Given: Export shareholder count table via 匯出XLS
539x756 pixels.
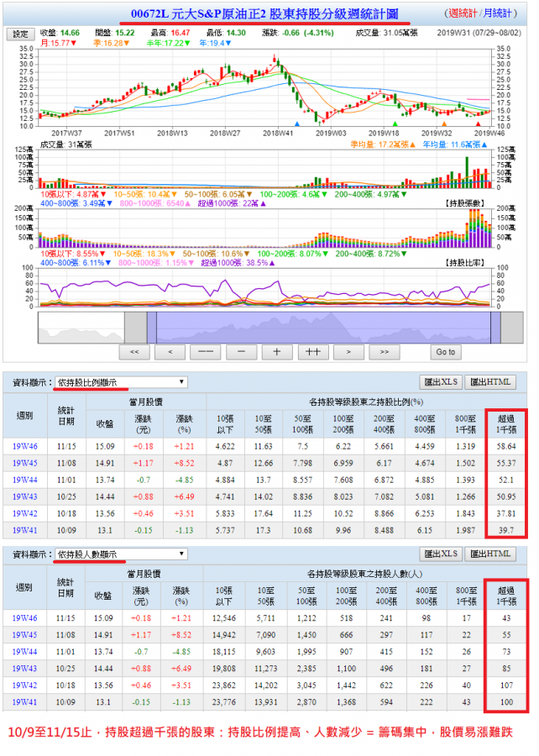Looking at the screenshot, I should click(x=440, y=554).
